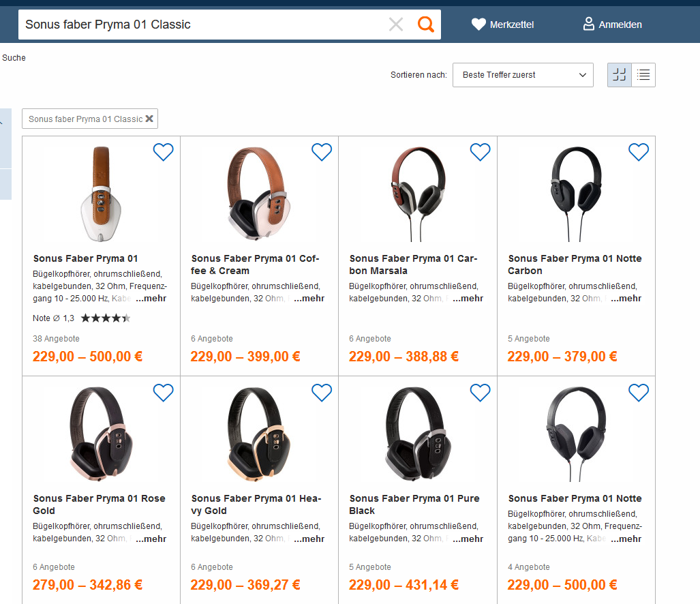
Task: Click the Pryma 01 Pure Black product image
Action: tap(417, 434)
